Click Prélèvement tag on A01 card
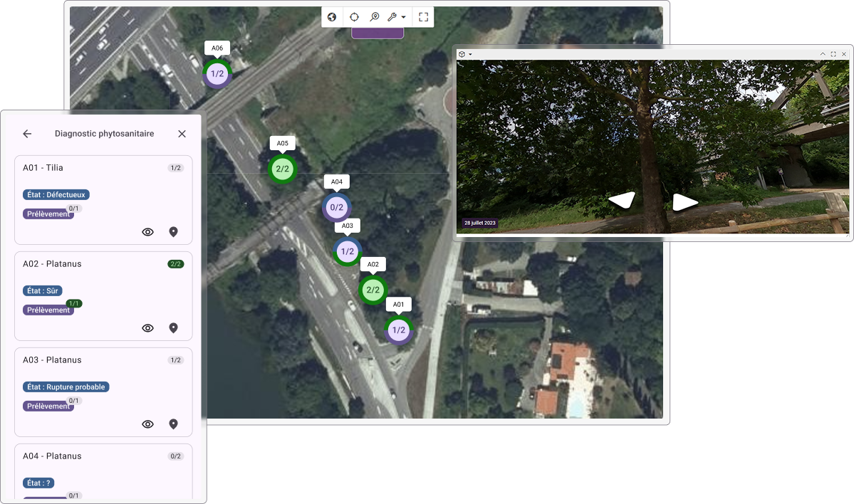 pos(48,214)
